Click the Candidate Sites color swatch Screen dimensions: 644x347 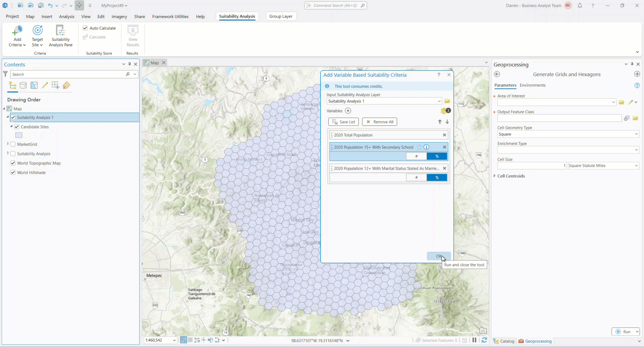pyautogui.click(x=19, y=135)
